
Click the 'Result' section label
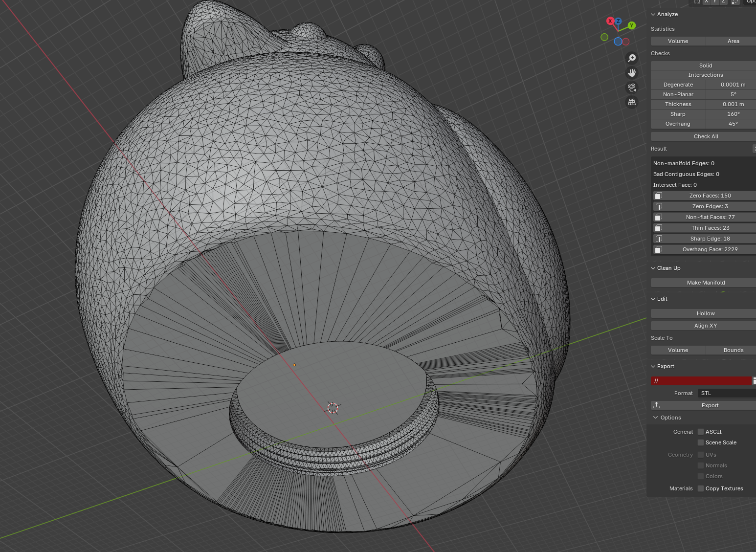tap(659, 149)
